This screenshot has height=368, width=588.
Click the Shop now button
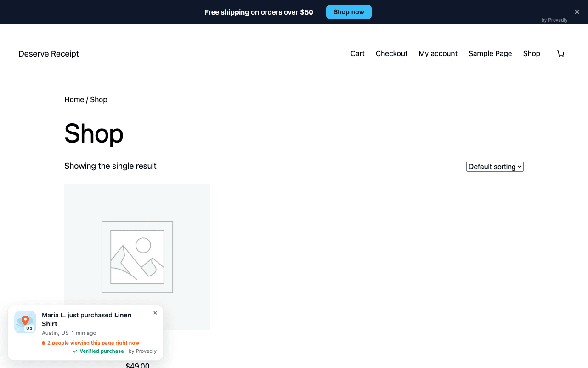point(349,12)
